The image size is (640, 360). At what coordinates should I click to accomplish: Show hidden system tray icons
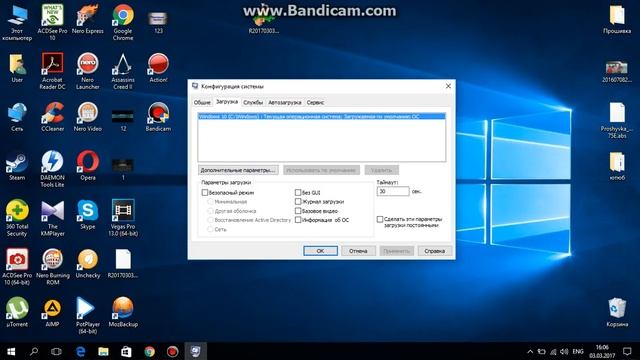click(530, 351)
